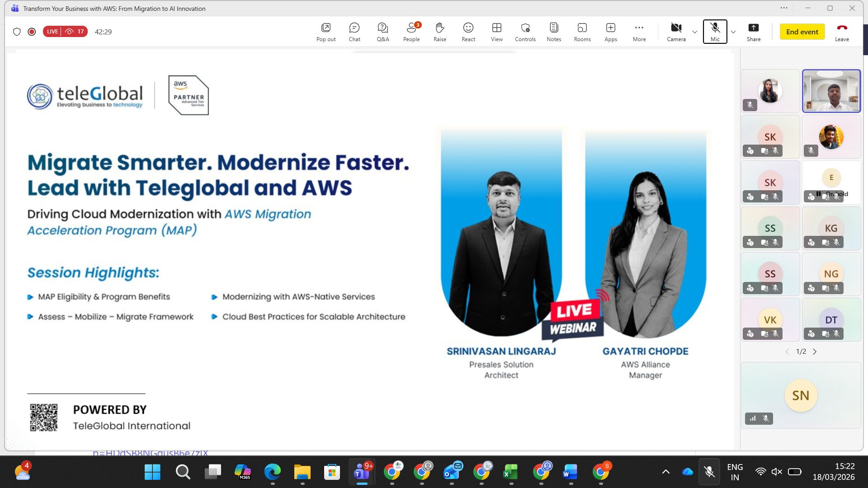Screen dimensions: 868x488
Task: Pop out the shared content
Action: [325, 32]
